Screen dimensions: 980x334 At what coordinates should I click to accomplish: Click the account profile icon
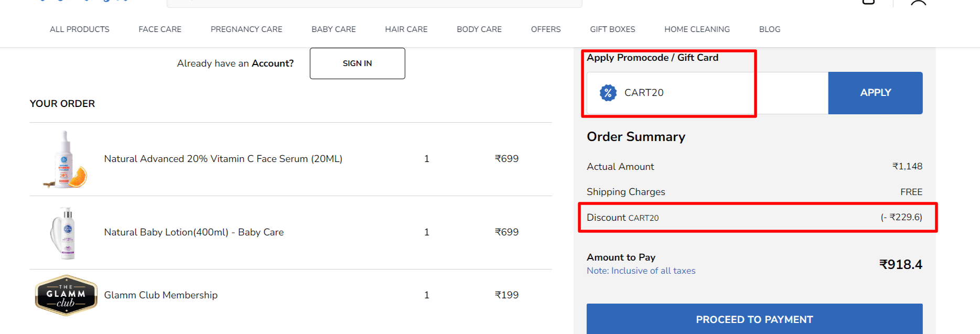[918, 3]
